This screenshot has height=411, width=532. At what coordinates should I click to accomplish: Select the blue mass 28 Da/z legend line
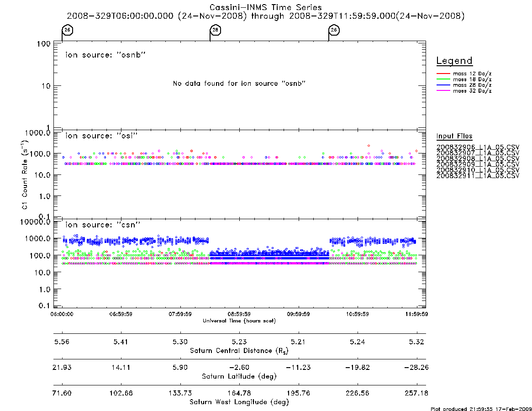point(443,85)
